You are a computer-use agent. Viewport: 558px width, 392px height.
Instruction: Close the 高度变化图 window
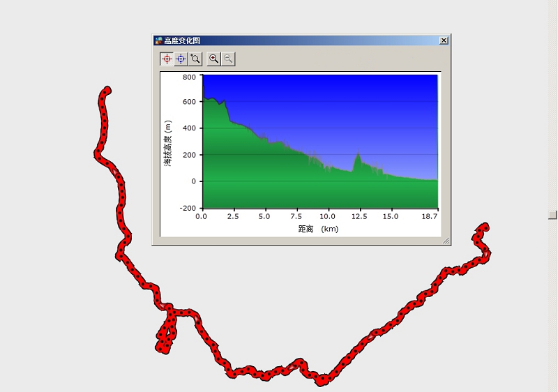pyautogui.click(x=444, y=40)
